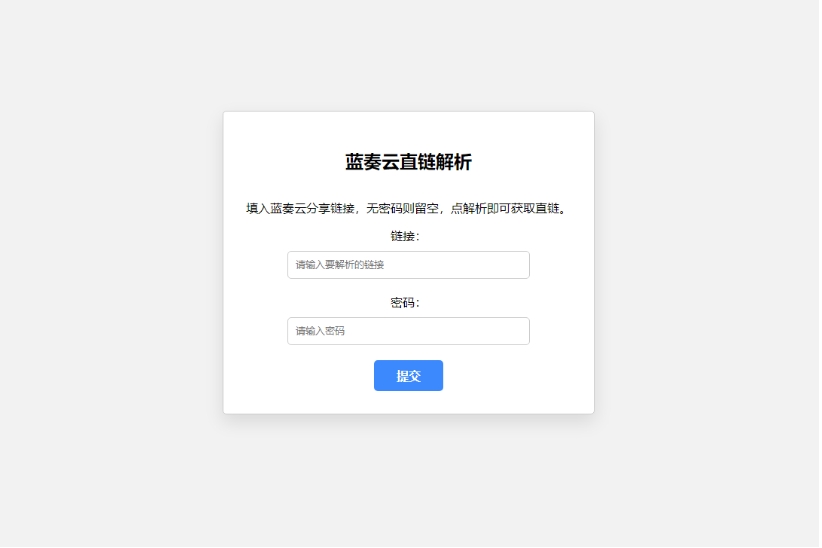Click the text 无密码则留空
The width and height of the screenshot is (822, 548).
click(404, 209)
